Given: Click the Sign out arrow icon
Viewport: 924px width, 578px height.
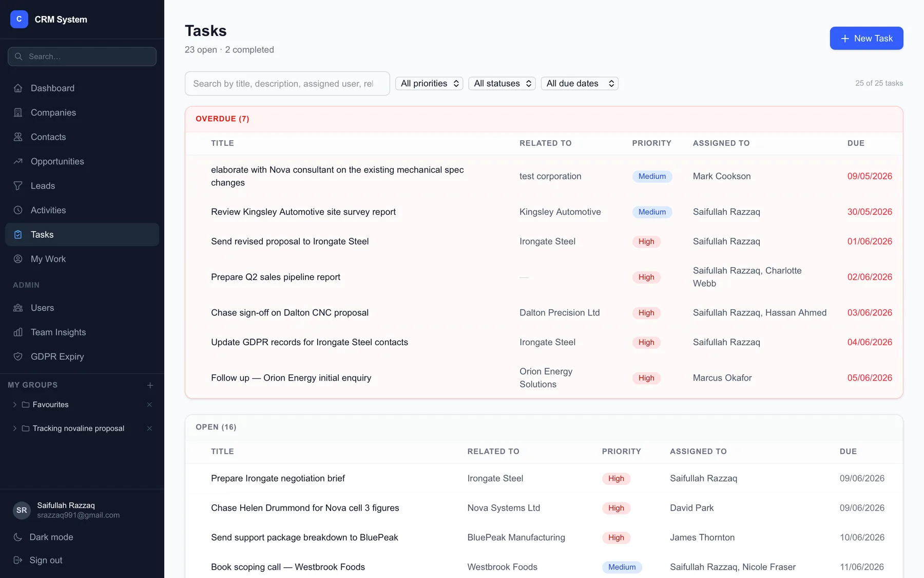Looking at the screenshot, I should pos(18,560).
